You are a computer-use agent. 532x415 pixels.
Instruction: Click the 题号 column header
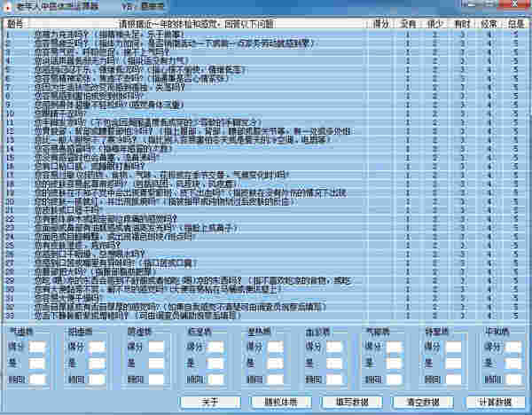tap(15, 24)
